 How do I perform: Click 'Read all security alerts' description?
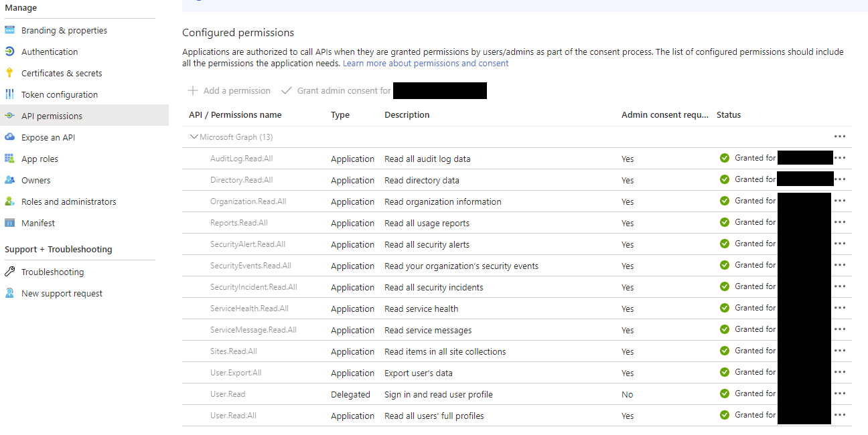pos(427,244)
